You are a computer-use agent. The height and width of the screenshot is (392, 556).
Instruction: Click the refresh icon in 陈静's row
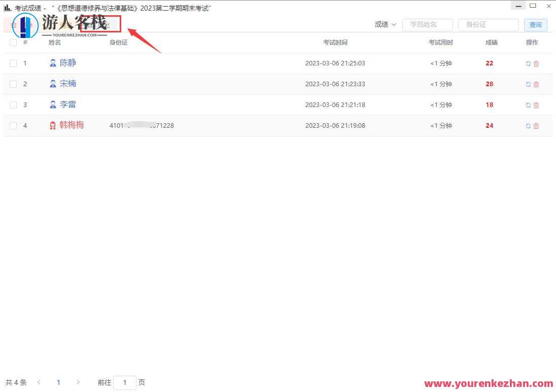pyautogui.click(x=528, y=63)
